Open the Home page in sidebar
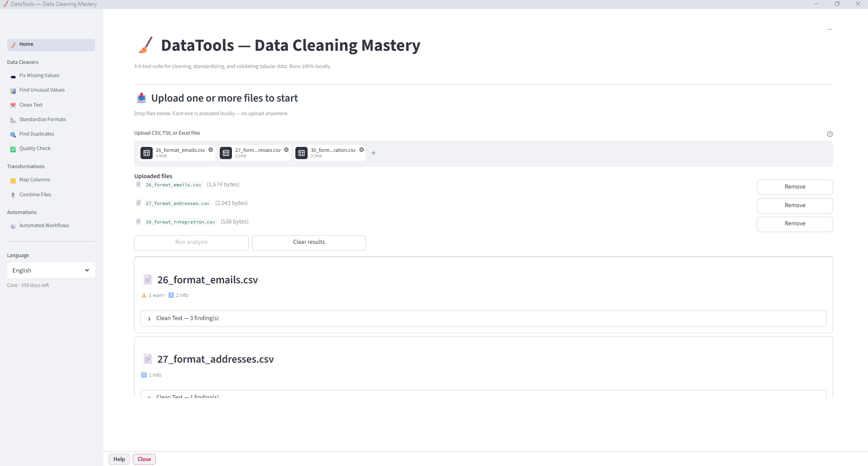 coord(51,44)
